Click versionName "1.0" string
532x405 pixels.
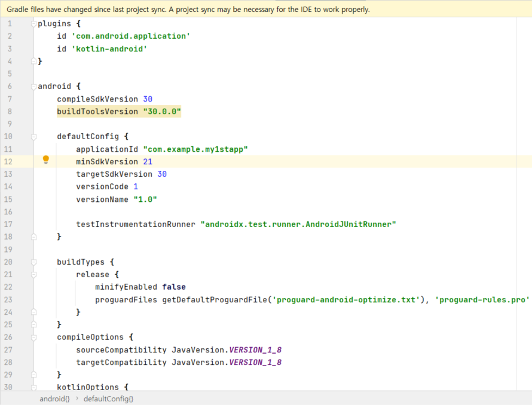tap(145, 200)
